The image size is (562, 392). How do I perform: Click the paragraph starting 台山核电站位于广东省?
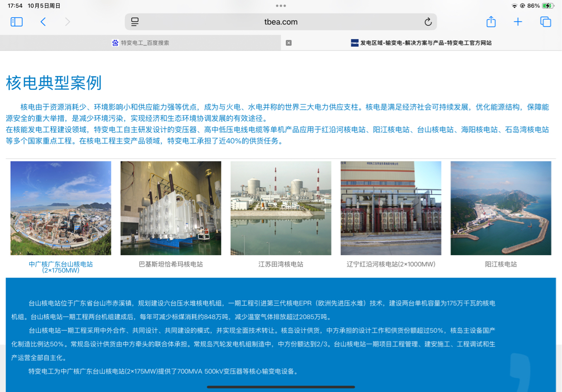tap(253, 310)
